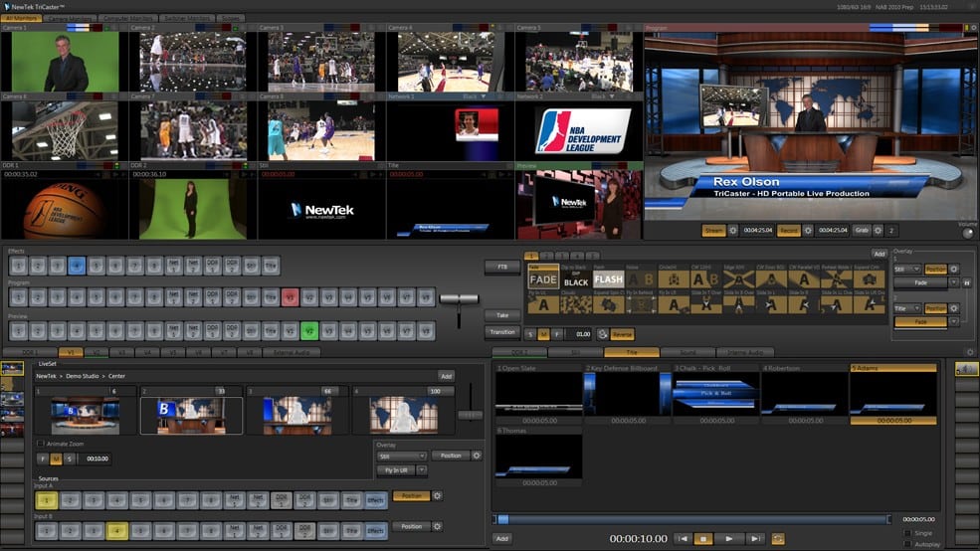
Task: Click the Play button in media player
Action: click(728, 538)
